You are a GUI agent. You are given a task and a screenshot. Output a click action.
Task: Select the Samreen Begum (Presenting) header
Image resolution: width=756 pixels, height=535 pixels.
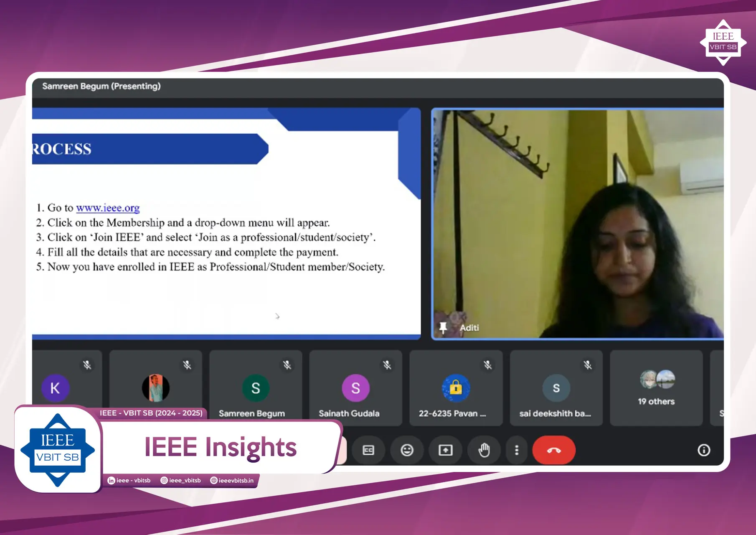[x=101, y=86]
